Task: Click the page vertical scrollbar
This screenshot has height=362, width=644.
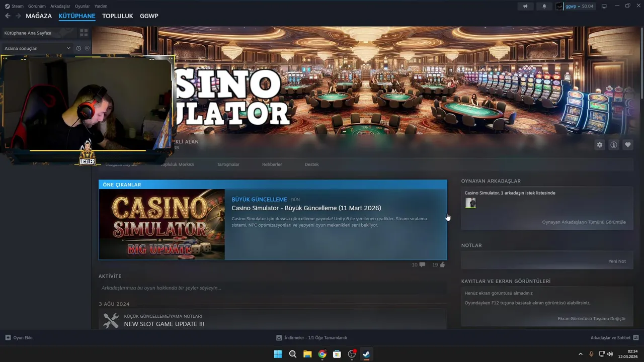Action: (641, 63)
